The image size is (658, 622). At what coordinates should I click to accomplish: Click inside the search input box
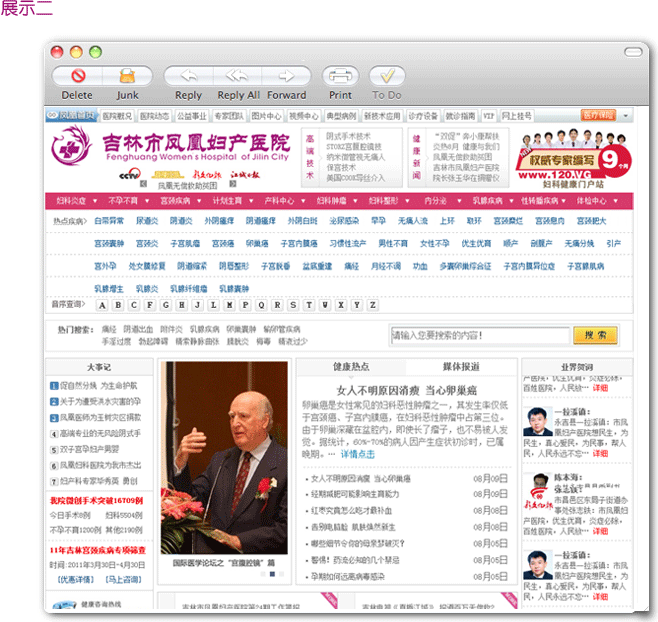[480, 335]
